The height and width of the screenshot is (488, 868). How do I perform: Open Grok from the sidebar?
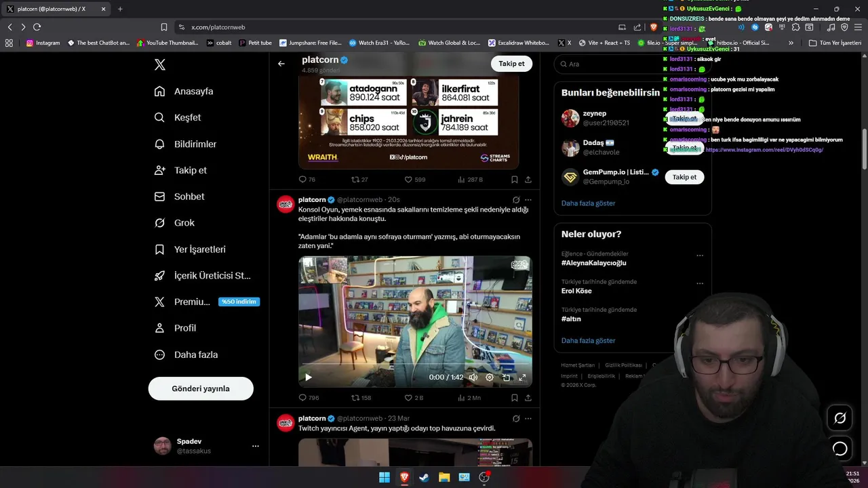coord(174,222)
